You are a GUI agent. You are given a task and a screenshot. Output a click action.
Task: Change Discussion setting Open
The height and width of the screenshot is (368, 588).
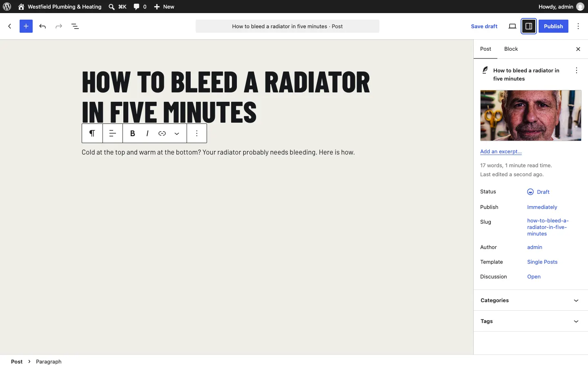pos(534,277)
